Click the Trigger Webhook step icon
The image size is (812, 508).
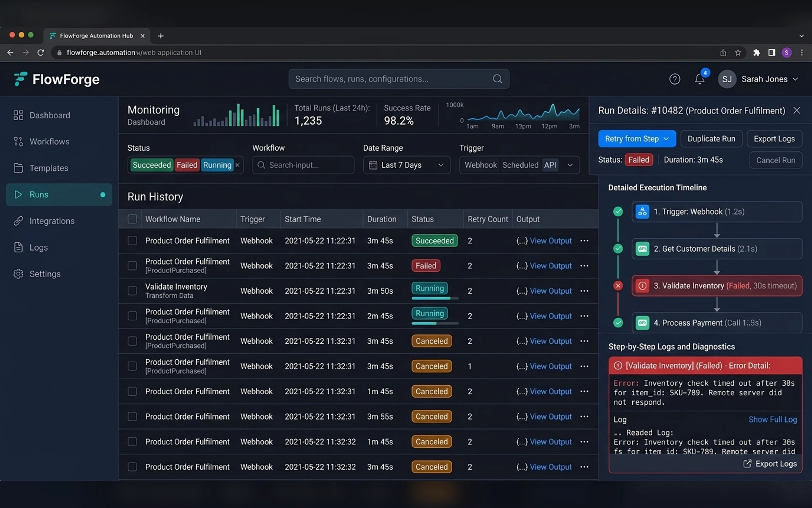(x=642, y=212)
